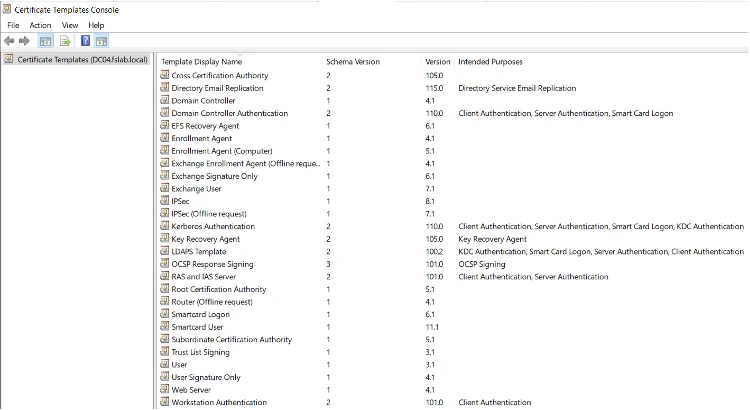750x410 pixels.
Task: Click the Enrollment Agent (Computer) template icon
Action: click(x=165, y=151)
